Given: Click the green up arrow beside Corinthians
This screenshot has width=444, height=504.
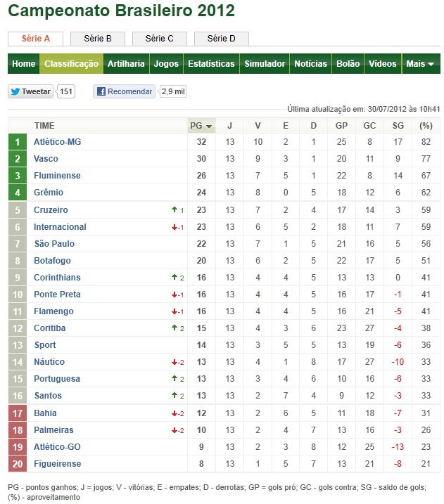Looking at the screenshot, I should 175,277.
